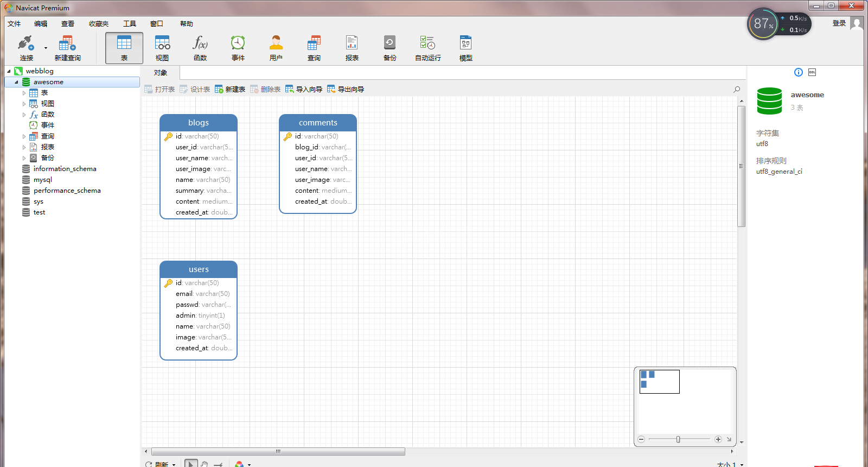Open the 连接 dropdown arrow
The image size is (868, 467).
(x=46, y=48)
